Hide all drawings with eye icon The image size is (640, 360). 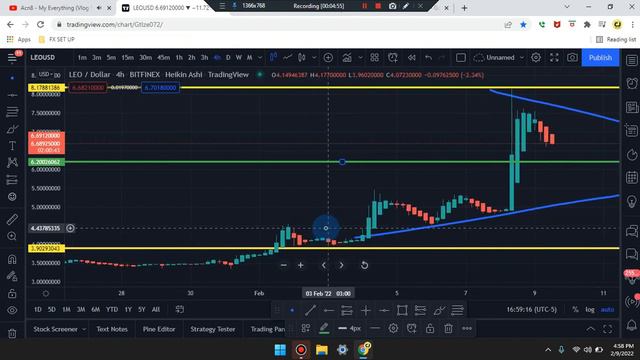tap(12, 310)
